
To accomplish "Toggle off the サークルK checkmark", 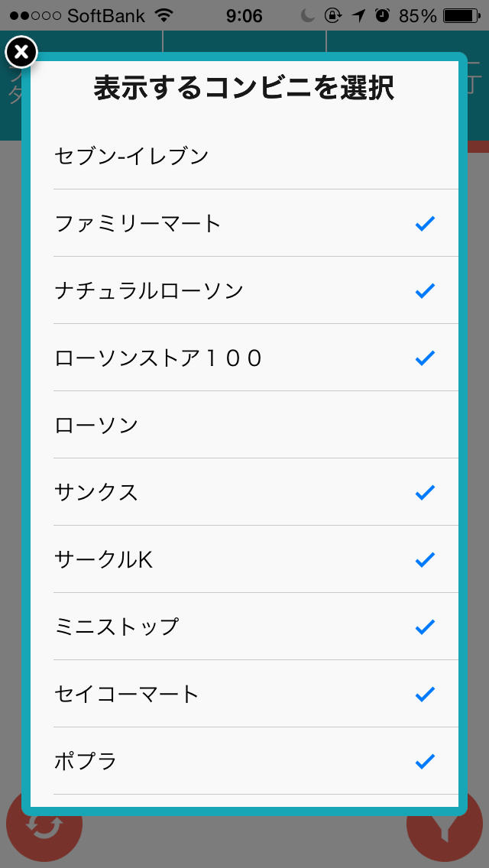I will (x=425, y=559).
